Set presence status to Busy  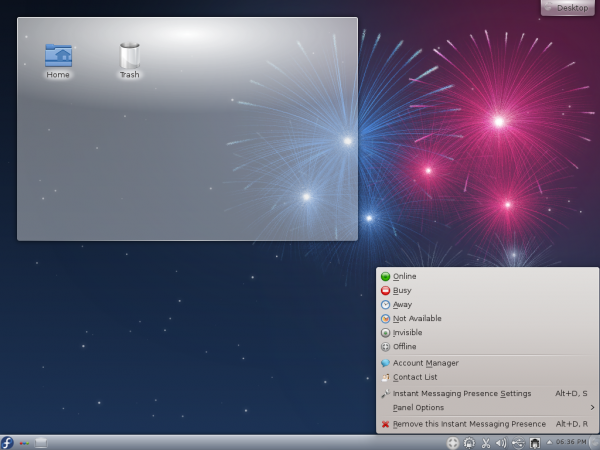402,290
